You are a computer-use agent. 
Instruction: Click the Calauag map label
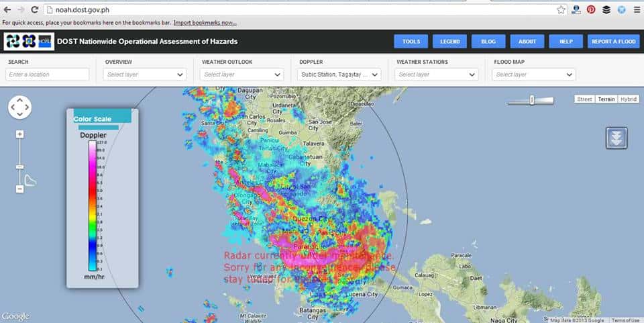424,275
